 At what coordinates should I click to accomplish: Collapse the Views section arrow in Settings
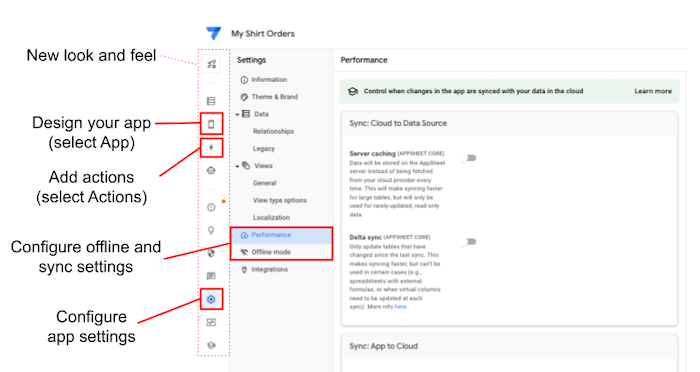tap(238, 166)
